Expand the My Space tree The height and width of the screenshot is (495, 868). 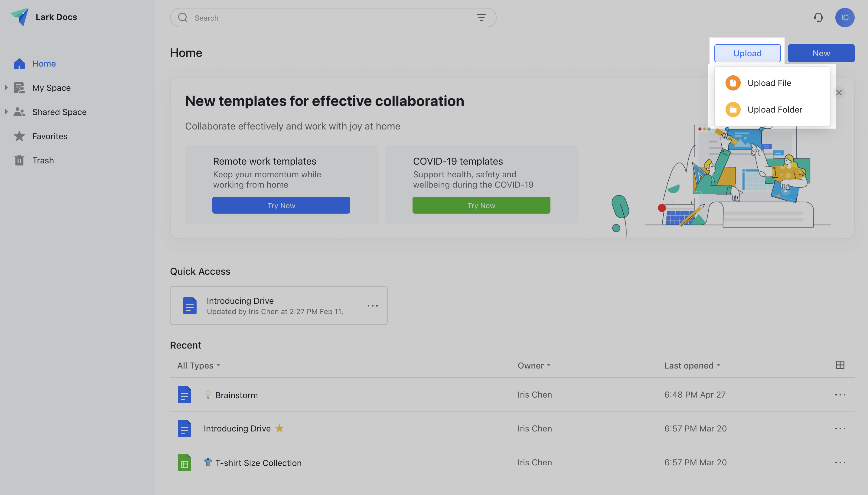(x=6, y=88)
